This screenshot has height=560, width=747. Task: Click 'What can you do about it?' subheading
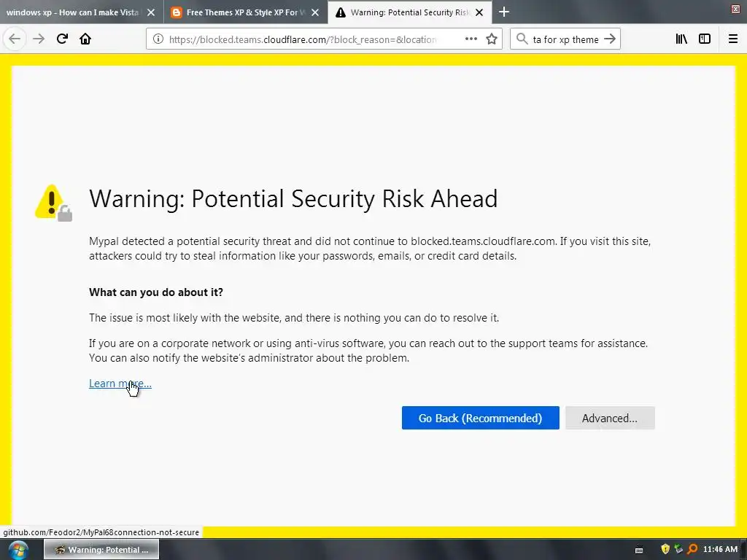point(156,292)
